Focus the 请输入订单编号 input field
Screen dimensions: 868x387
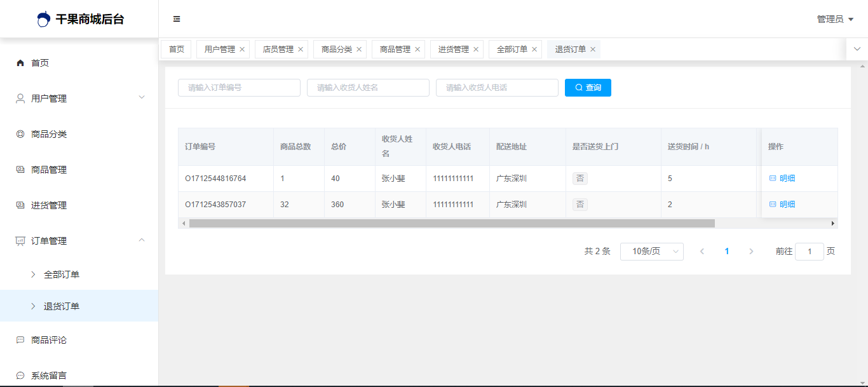point(239,88)
